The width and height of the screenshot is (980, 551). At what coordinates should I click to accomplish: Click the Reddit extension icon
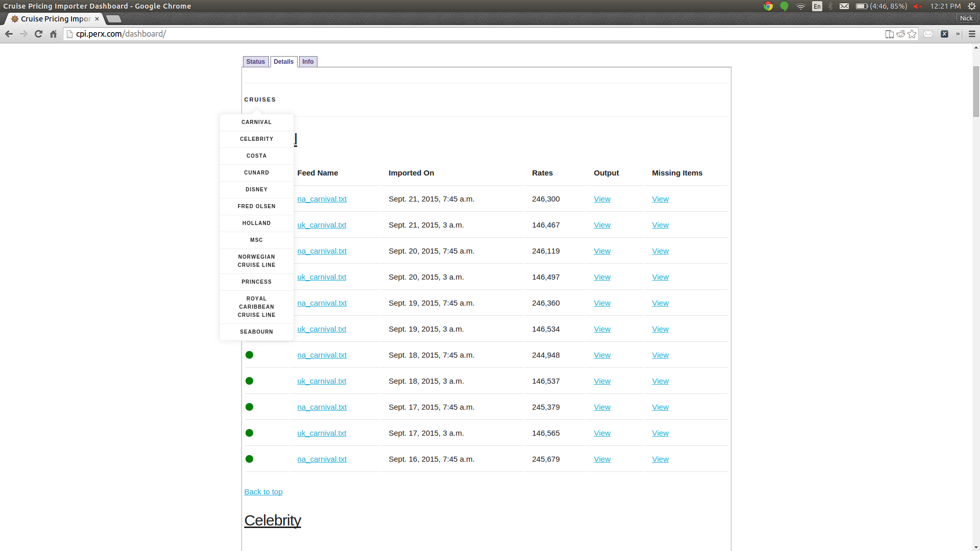pos(901,34)
